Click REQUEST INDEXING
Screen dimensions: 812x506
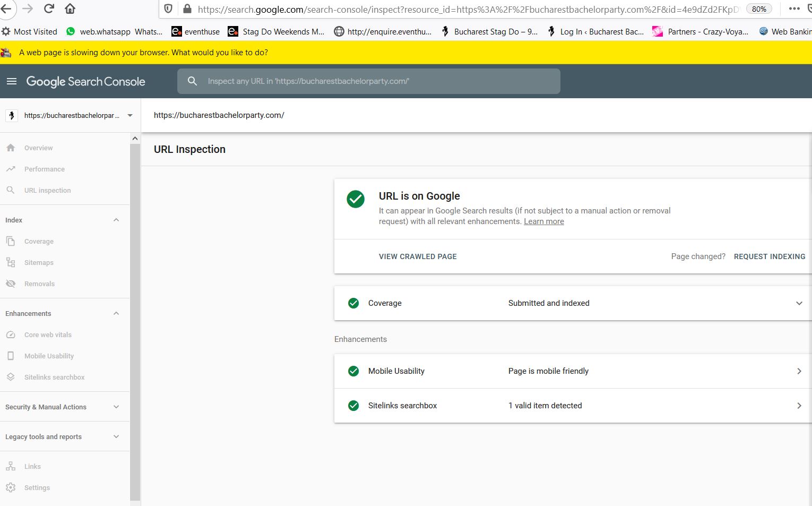(x=770, y=256)
